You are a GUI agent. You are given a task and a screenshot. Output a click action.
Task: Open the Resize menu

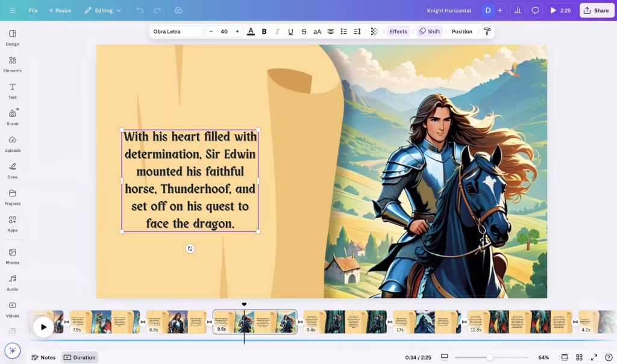coord(60,10)
